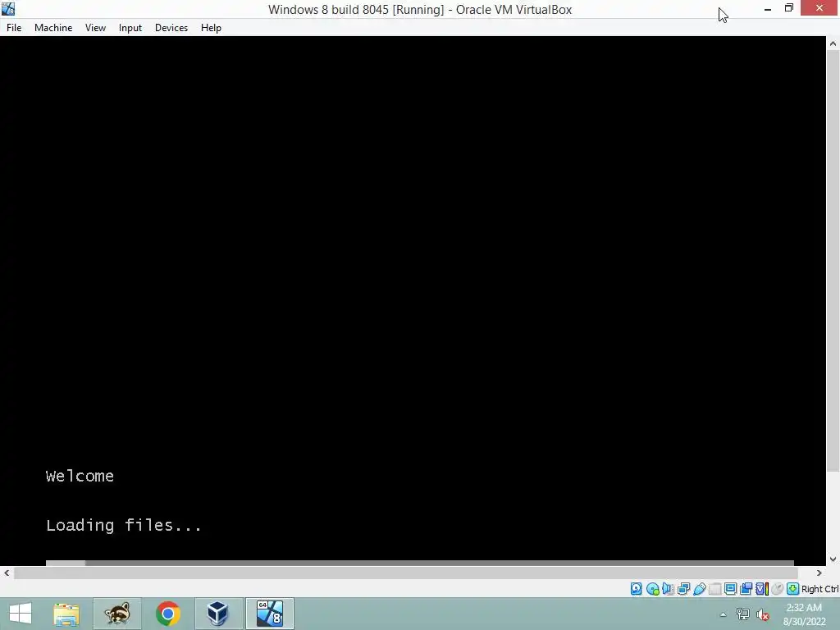Open File Explorer from the taskbar
The height and width of the screenshot is (630, 840).
coord(66,614)
